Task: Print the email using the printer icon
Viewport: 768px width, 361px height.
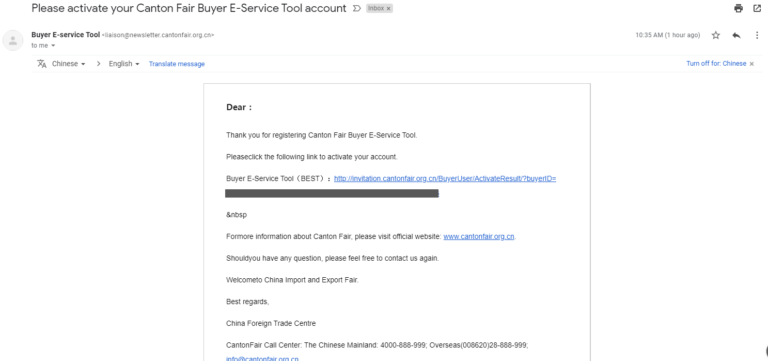Action: click(738, 8)
